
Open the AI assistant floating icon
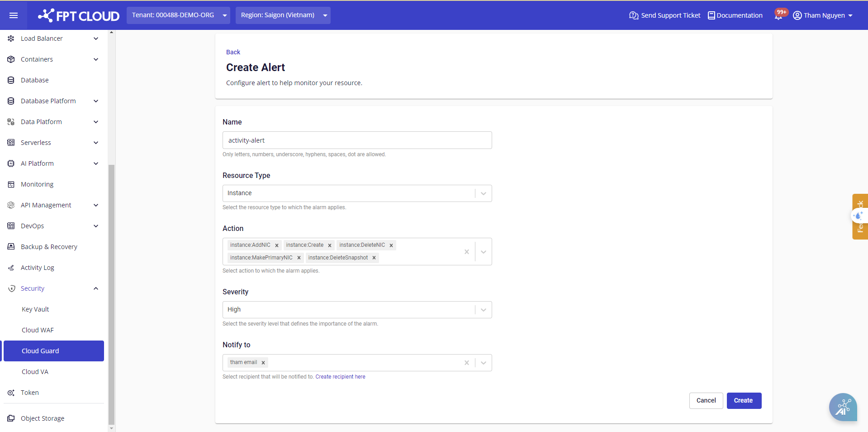click(843, 407)
